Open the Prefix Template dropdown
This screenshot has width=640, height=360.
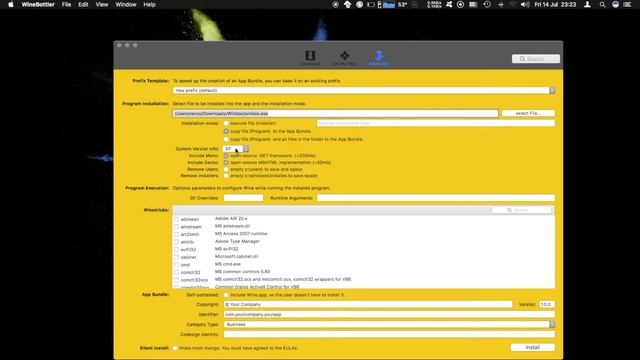[x=364, y=91]
